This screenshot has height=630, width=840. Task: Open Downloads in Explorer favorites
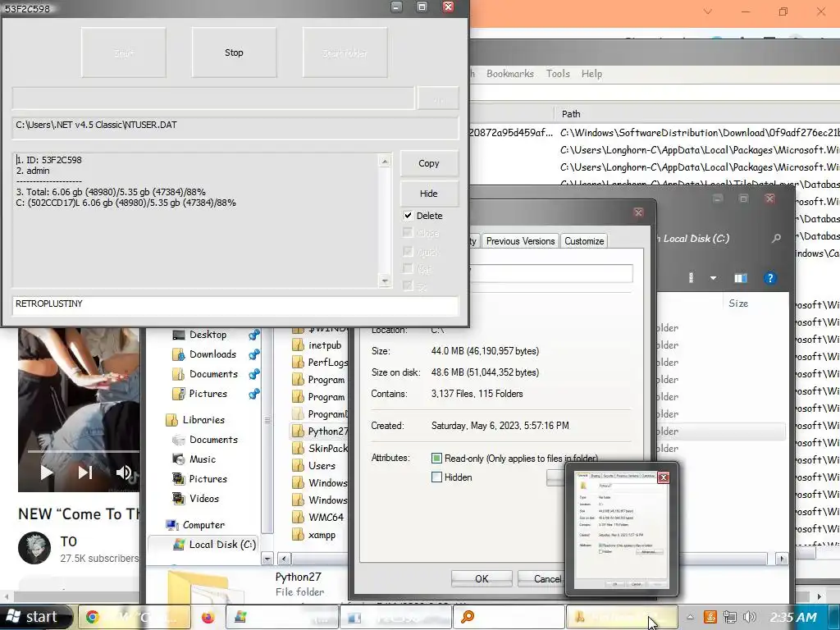(212, 354)
